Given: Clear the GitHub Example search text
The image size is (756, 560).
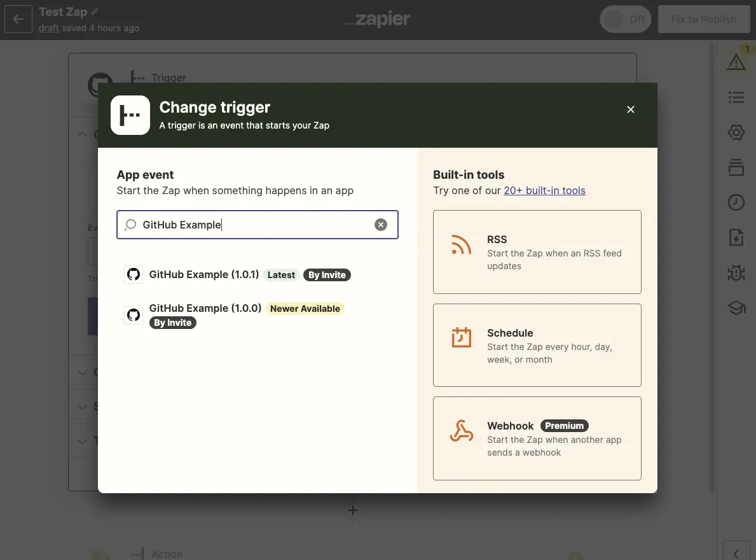Looking at the screenshot, I should coord(380,225).
